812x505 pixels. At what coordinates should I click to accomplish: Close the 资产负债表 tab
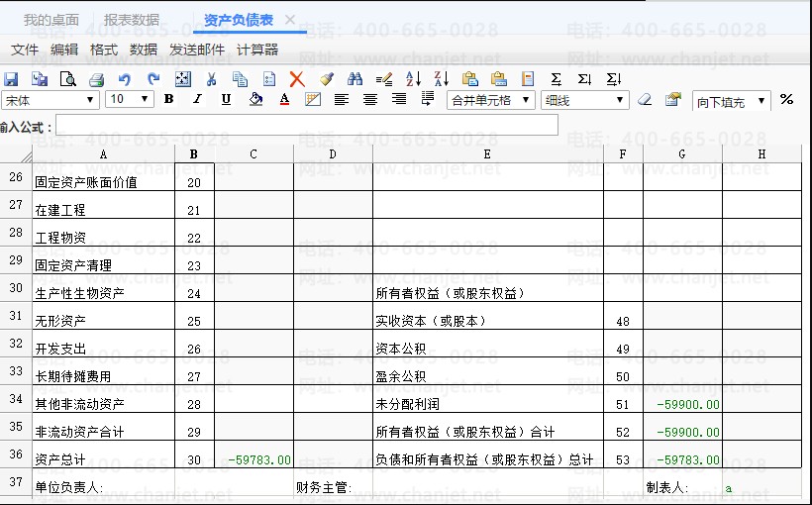[x=290, y=20]
